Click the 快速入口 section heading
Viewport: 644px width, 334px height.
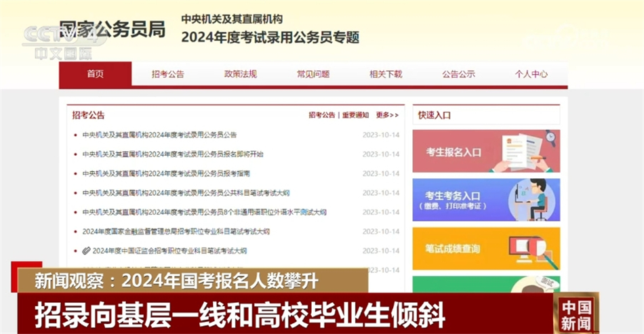(x=434, y=115)
